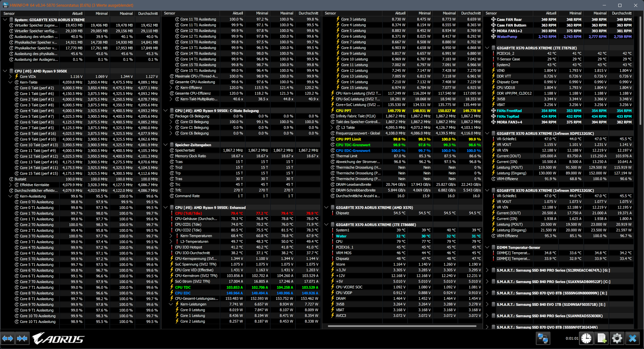Click the thermometer icon beside Water

[332, 236]
